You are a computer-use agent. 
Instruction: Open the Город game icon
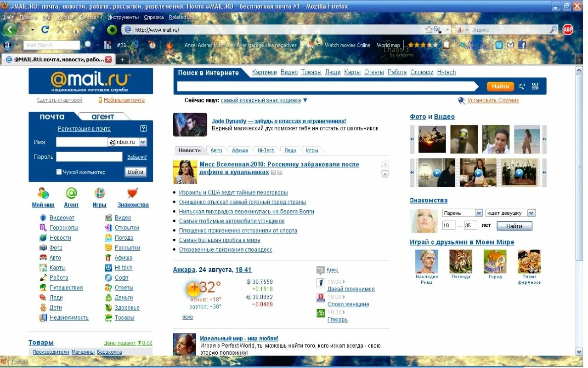pos(495,262)
